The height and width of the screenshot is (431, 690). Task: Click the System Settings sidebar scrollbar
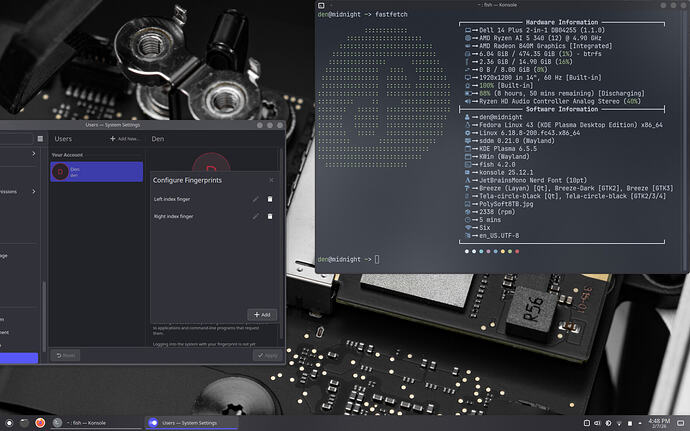click(44, 315)
